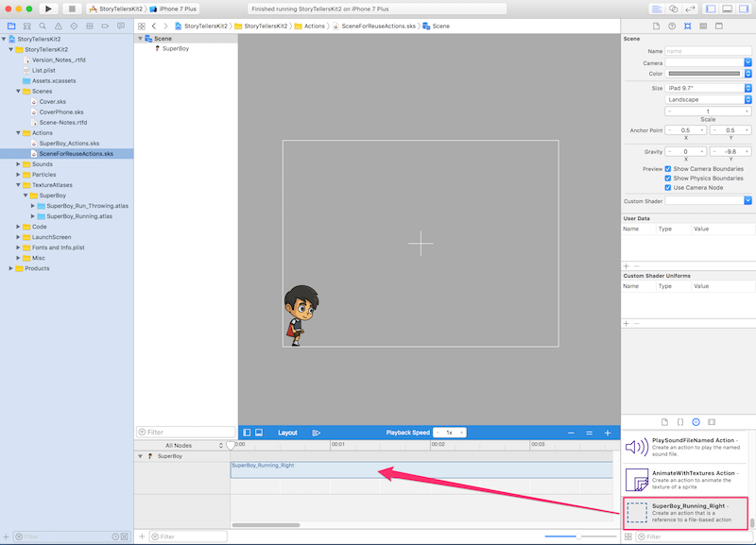
Task: Open the File Template library tab
Action: [x=664, y=422]
